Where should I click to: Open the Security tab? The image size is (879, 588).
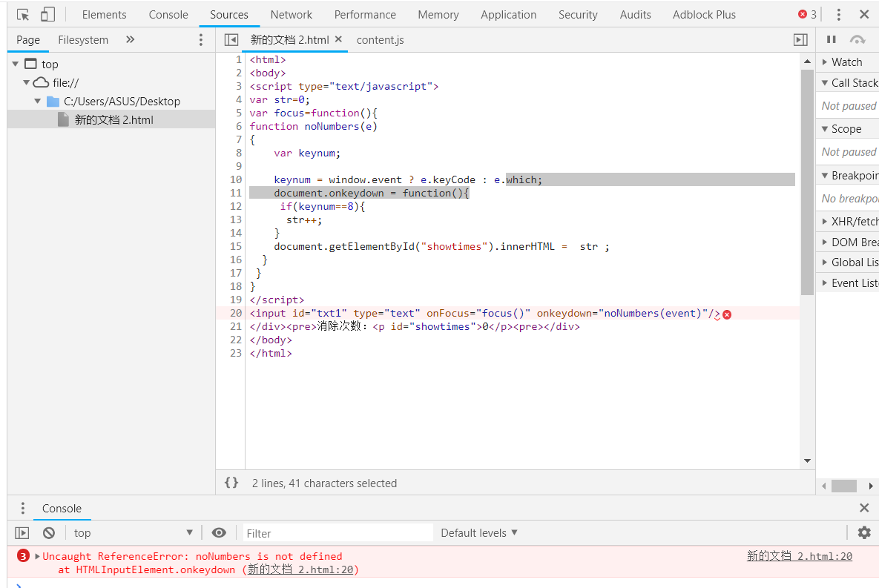[578, 15]
